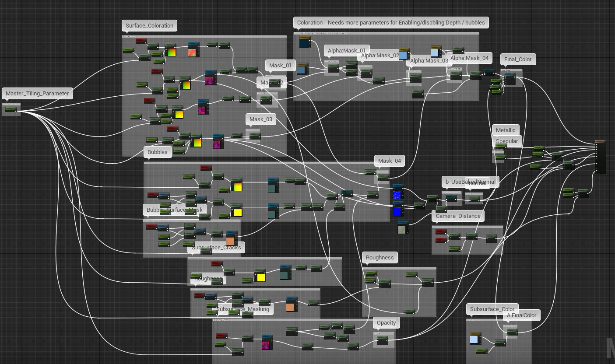This screenshot has height=364, width=615.
Task: Select the node beneath the Mask_04 label
Action: click(383, 177)
